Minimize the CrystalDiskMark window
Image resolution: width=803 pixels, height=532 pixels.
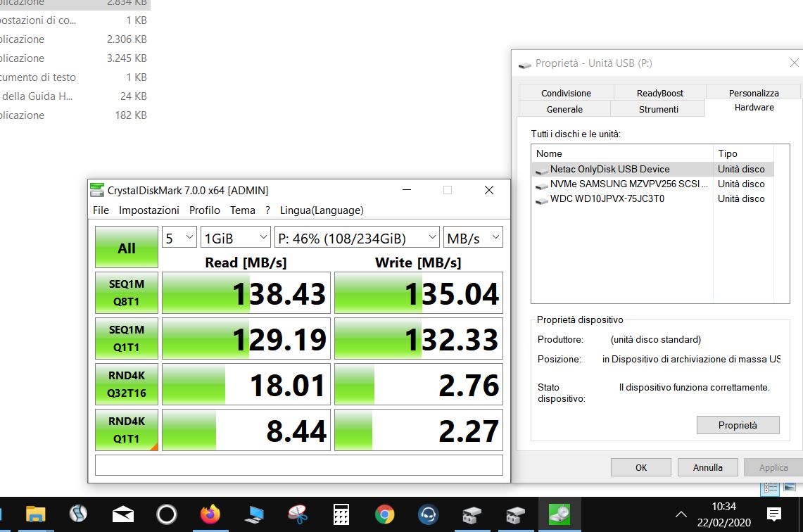pos(407,190)
